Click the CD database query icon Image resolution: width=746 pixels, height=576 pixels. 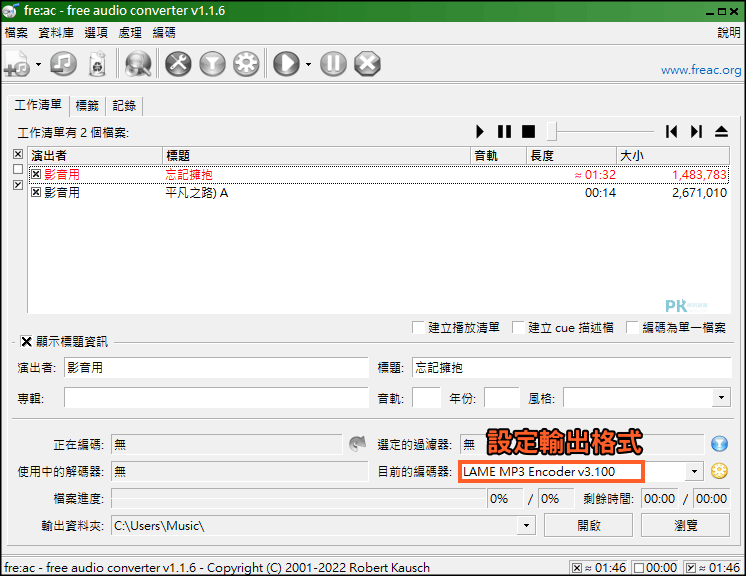click(x=138, y=64)
